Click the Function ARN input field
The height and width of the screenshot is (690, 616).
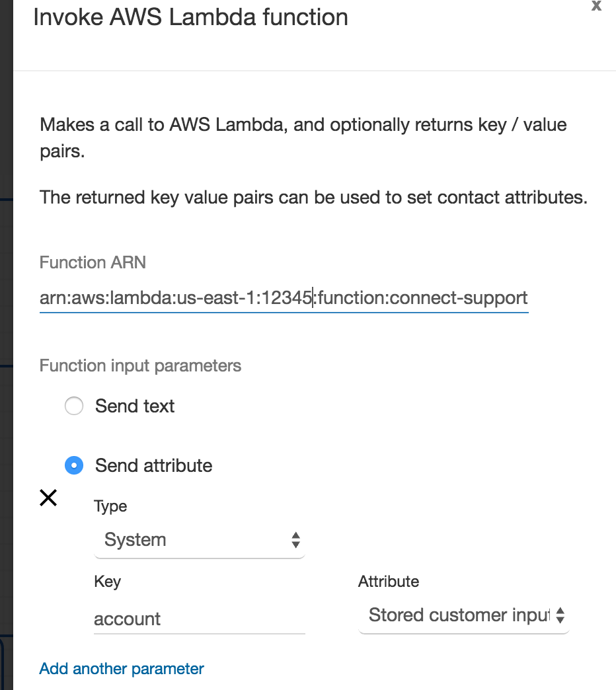284,298
